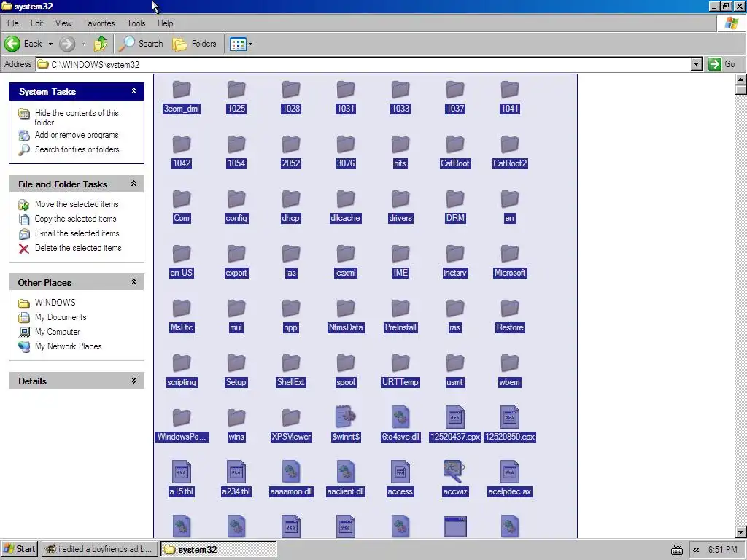This screenshot has height=560, width=747.
Task: Click the Go button
Action: tap(721, 64)
